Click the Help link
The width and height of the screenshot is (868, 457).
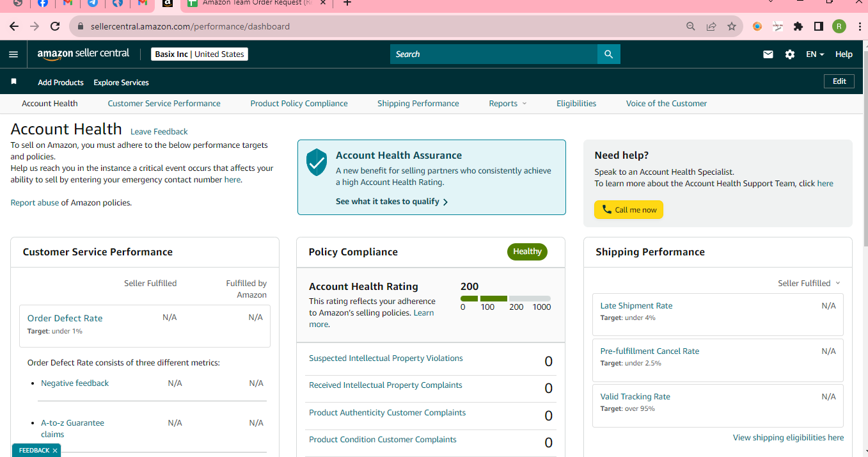tap(844, 54)
